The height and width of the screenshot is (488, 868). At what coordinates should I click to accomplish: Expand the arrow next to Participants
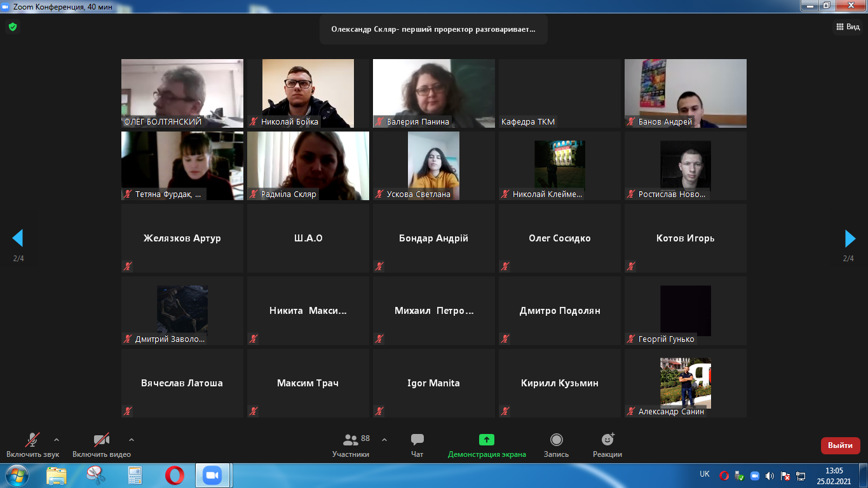pyautogui.click(x=384, y=440)
